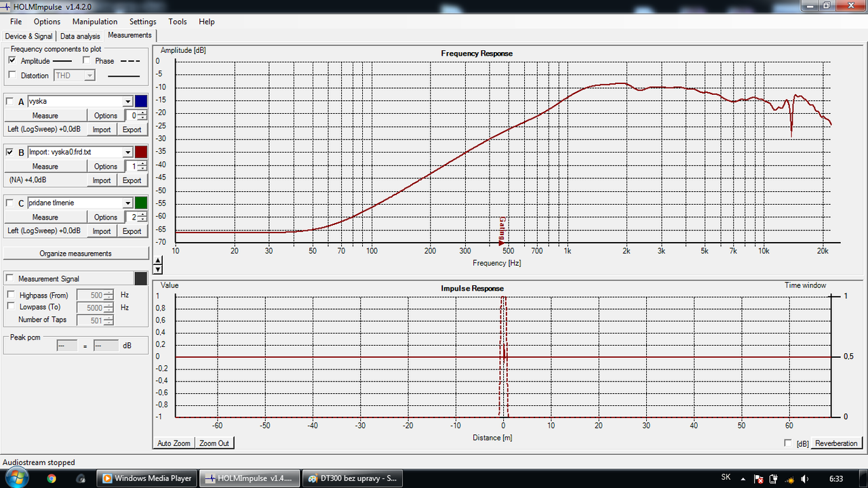Open the network tray icon
This screenshot has height=488, width=868.
tap(789, 479)
